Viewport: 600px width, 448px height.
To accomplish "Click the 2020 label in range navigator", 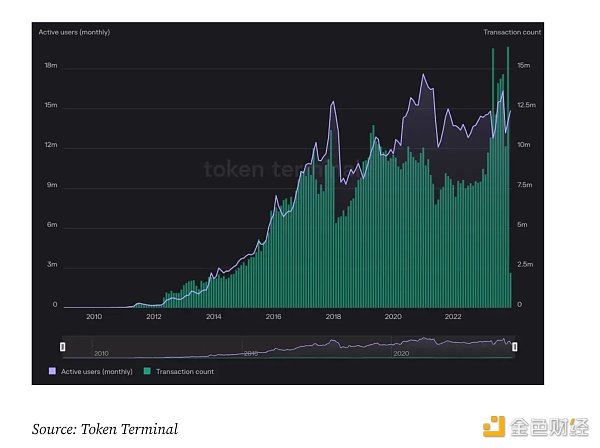I will click(401, 354).
